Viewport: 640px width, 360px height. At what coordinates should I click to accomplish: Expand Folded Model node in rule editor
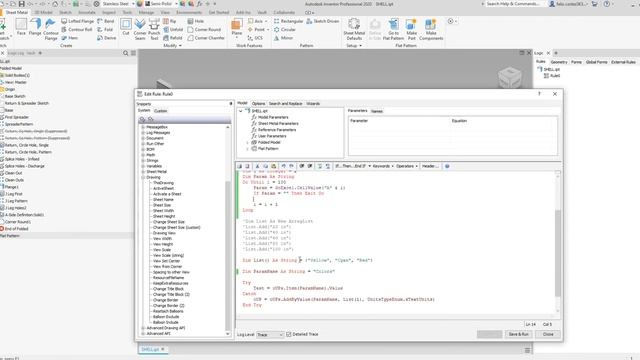click(247, 142)
